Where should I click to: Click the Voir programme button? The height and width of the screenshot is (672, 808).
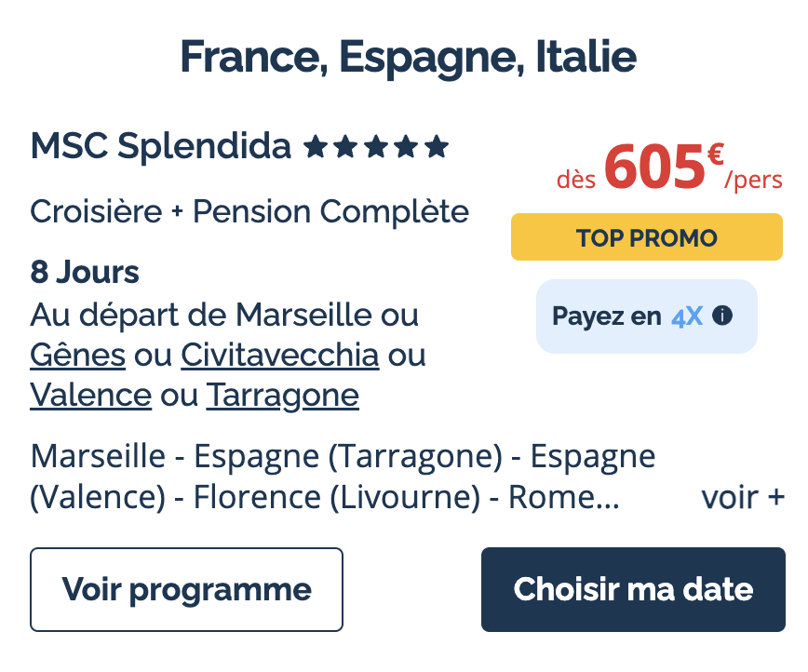coord(186,589)
